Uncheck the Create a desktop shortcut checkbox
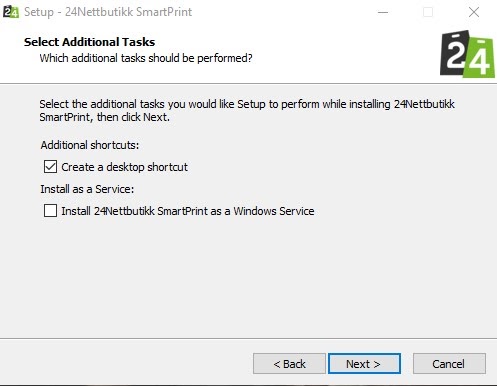 50,167
